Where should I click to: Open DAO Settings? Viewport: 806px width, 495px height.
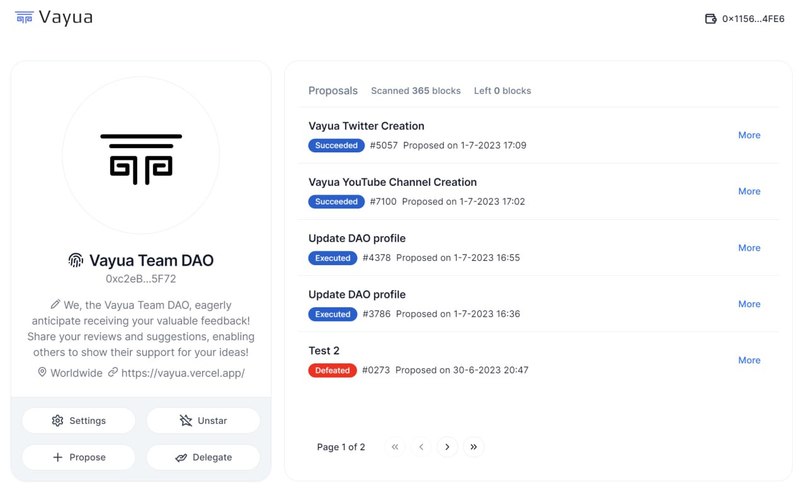pos(79,420)
